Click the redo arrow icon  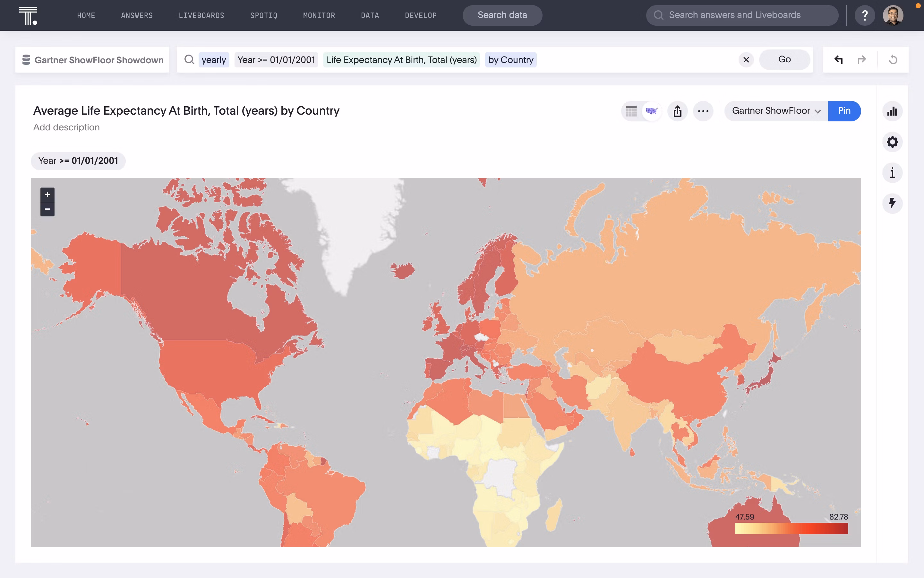tap(862, 60)
